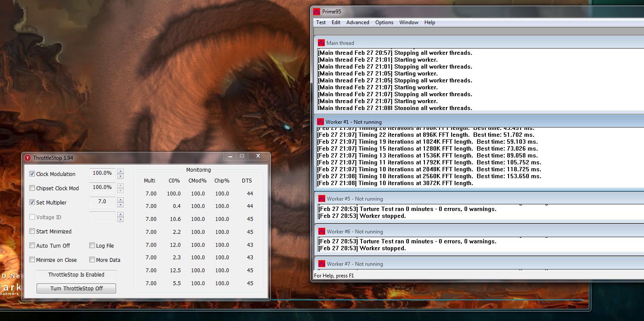This screenshot has height=321, width=644.
Task: Tick the More Data checkbox
Action: coord(92,260)
